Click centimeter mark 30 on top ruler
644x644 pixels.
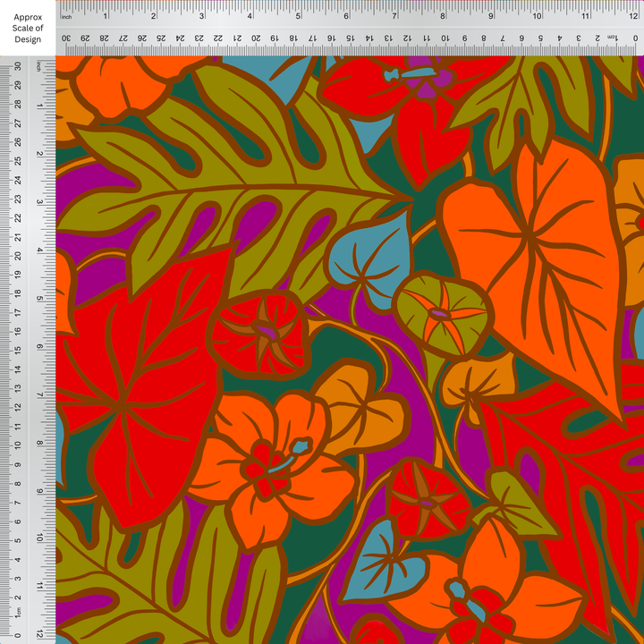point(66,38)
